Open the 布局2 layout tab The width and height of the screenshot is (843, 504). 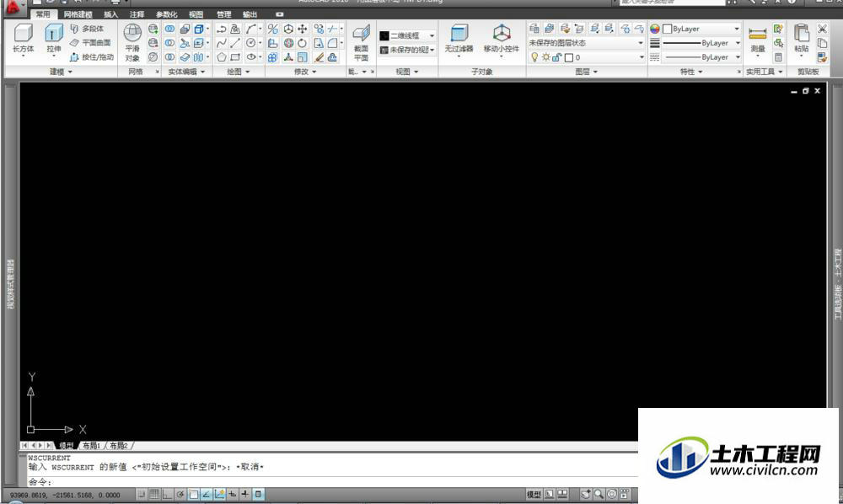pyautogui.click(x=119, y=446)
